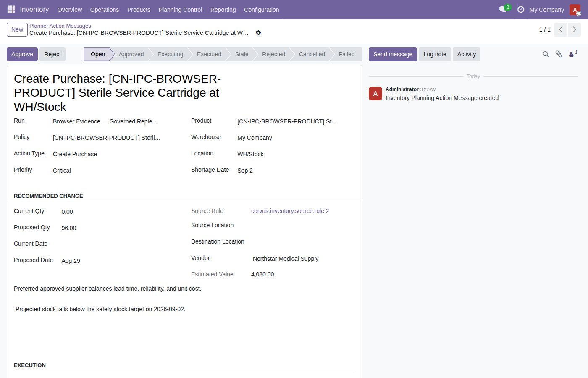Open the Reporting menu

[x=223, y=10]
